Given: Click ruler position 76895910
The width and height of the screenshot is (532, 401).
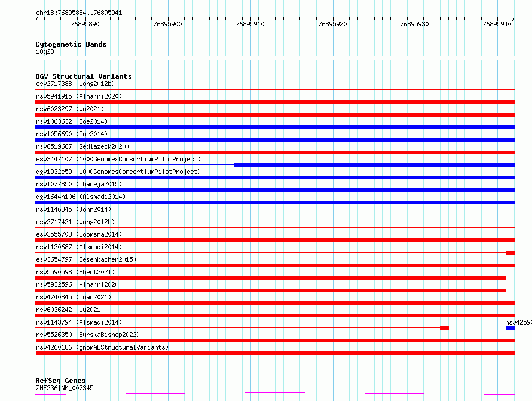Looking at the screenshot, I should coord(250,24).
